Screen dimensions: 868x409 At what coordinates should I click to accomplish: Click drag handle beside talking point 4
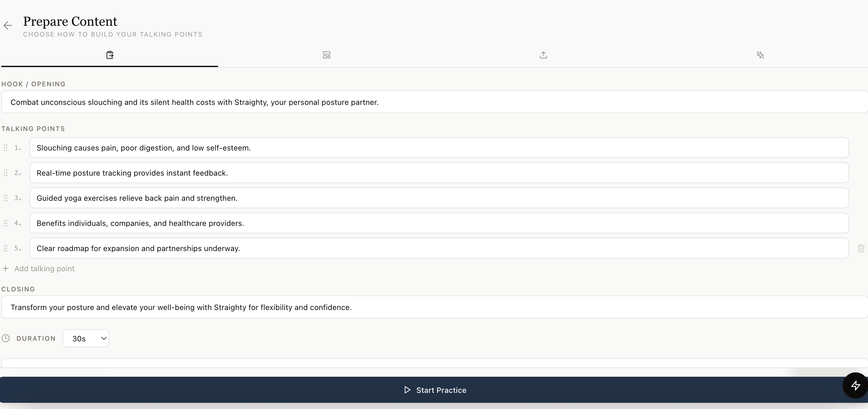(6, 223)
